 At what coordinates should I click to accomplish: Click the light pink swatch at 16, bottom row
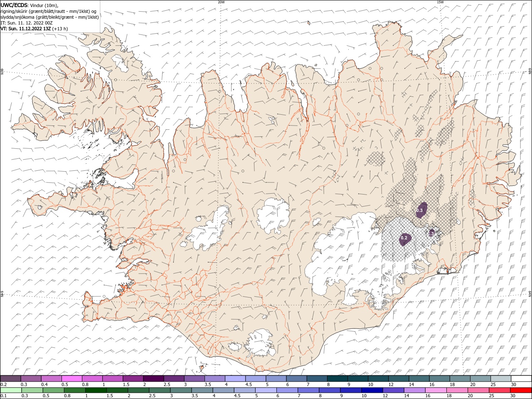pyautogui.click(x=436, y=391)
